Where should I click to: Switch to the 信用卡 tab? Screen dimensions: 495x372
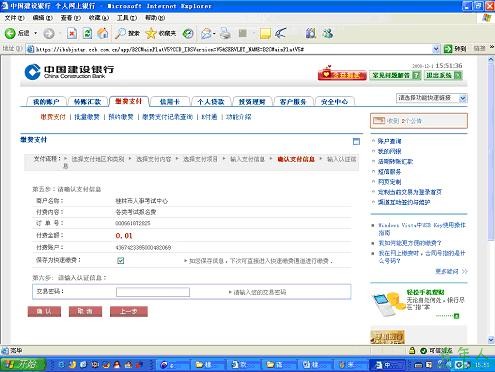point(170,102)
